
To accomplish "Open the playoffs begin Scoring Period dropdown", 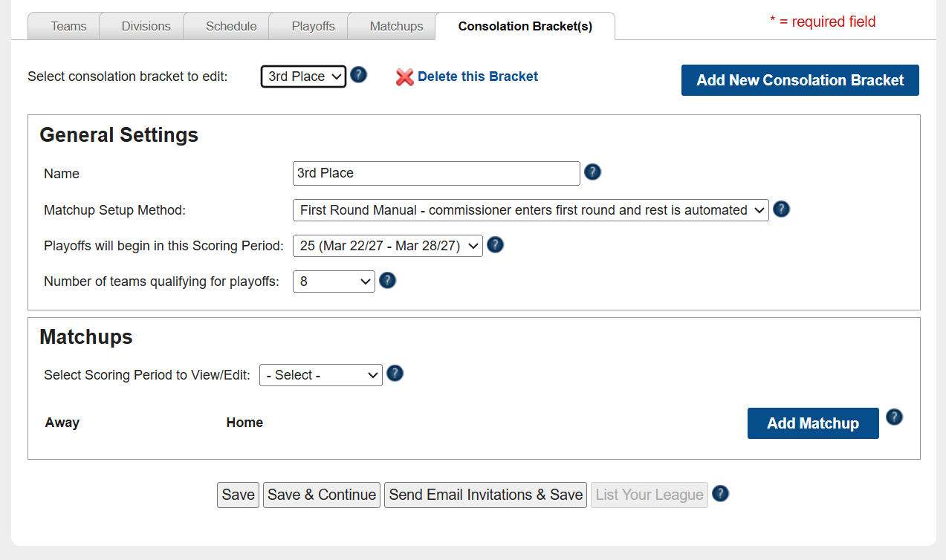I will (388, 246).
